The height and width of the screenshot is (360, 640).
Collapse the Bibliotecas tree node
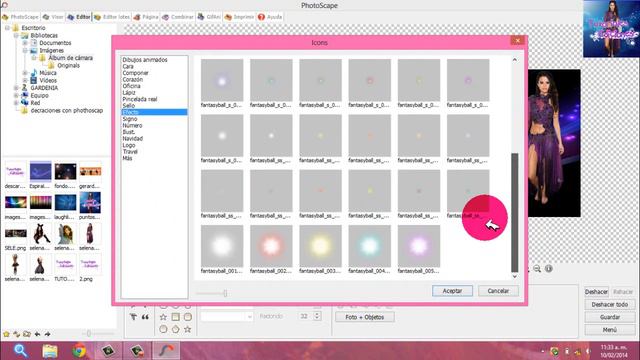[x=16, y=36]
